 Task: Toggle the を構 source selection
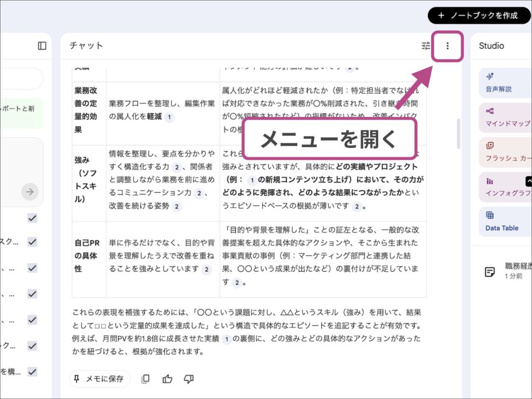coord(31,371)
